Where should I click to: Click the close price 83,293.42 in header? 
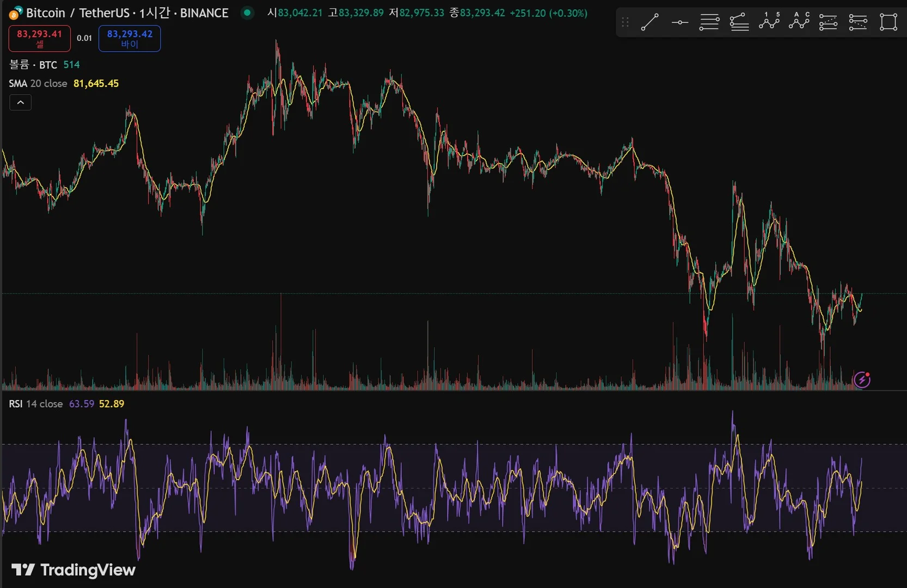click(x=482, y=13)
